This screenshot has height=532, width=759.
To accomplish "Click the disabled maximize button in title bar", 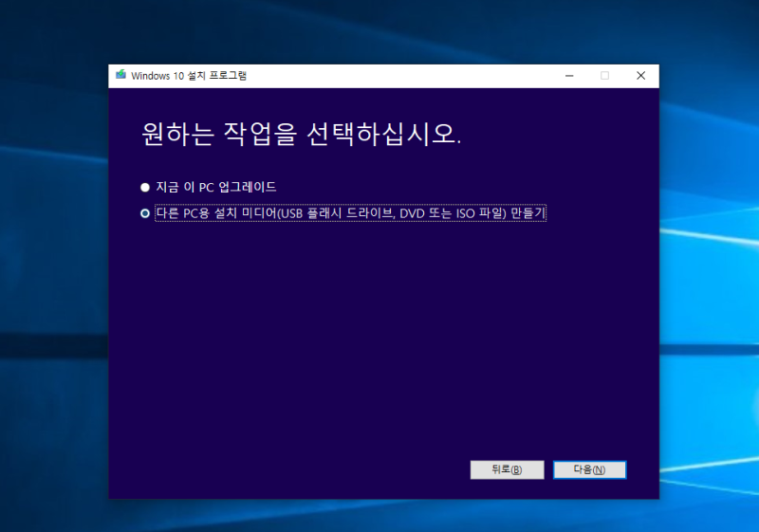I will pyautogui.click(x=604, y=76).
